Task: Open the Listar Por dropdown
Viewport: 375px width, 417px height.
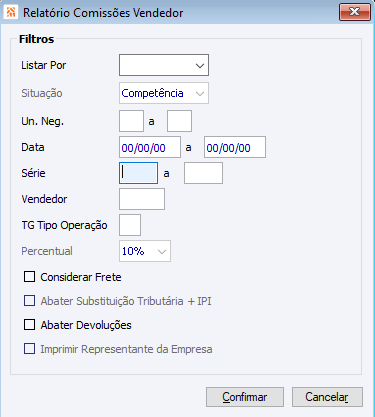Action: (164, 65)
